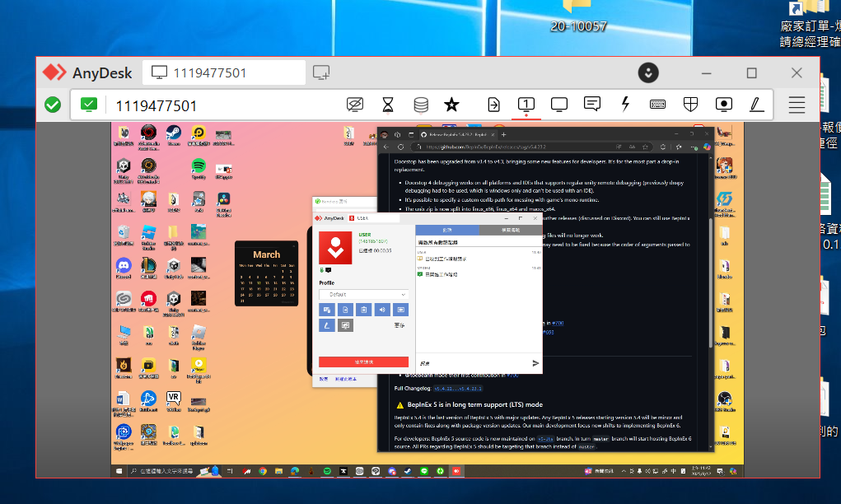
Task: Open File Explorer in remote taskbar
Action: point(278,471)
